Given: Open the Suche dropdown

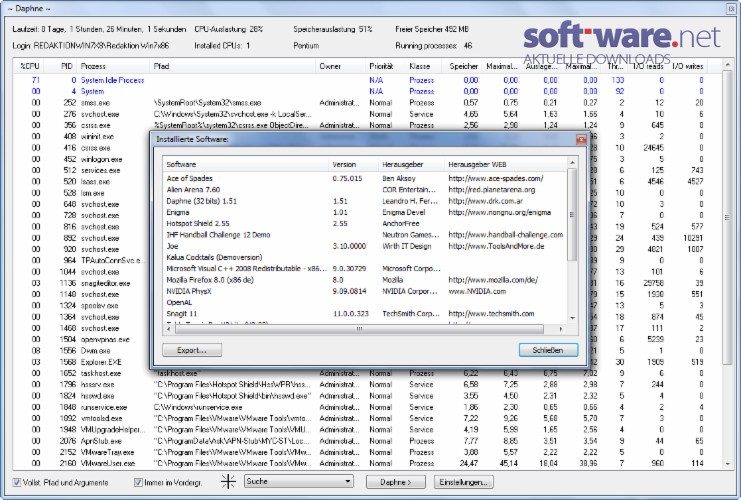Looking at the screenshot, I should coord(299,482).
